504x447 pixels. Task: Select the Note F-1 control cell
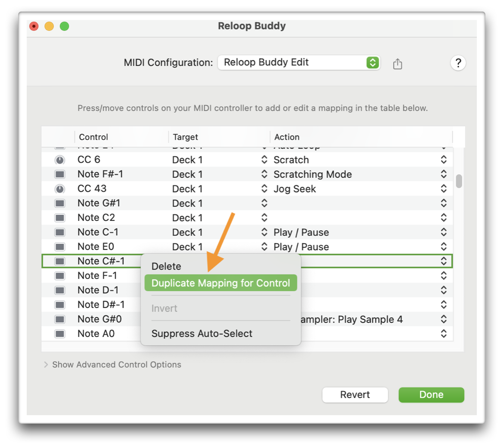(97, 275)
